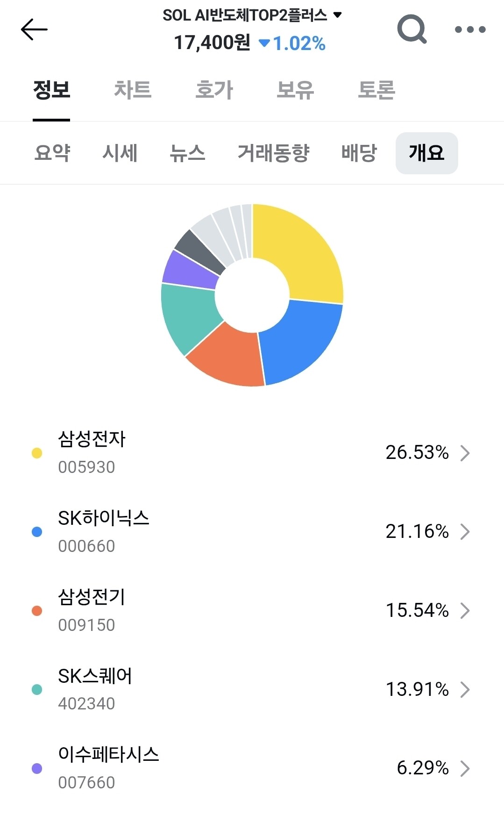Screen dimensions: 504x823
Task: Tap the yellow legend dot for 삼성전자
Action: pos(37,453)
